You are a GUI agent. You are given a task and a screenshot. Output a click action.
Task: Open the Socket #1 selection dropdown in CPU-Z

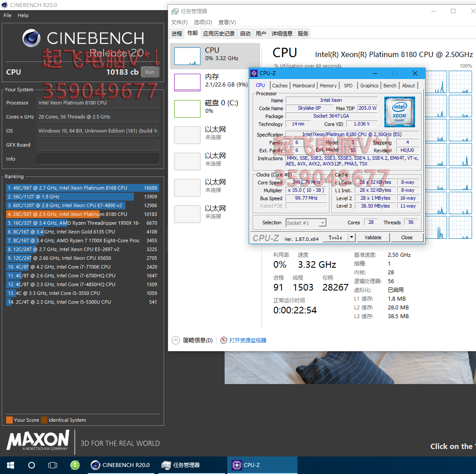[306, 223]
